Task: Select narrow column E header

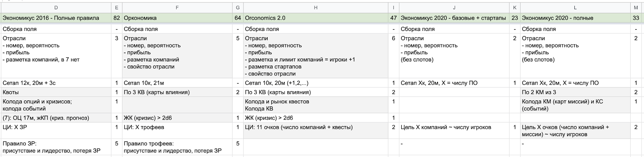Action: point(117,8)
